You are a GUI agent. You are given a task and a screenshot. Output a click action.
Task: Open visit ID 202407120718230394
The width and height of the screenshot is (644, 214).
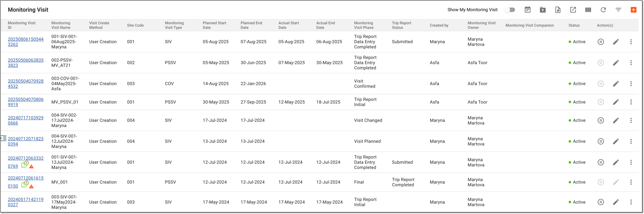point(26,141)
